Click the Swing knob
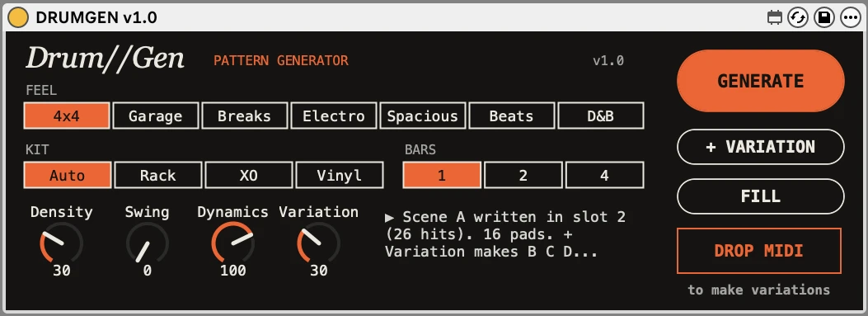Screen dimensions: 868x316 coord(147,243)
